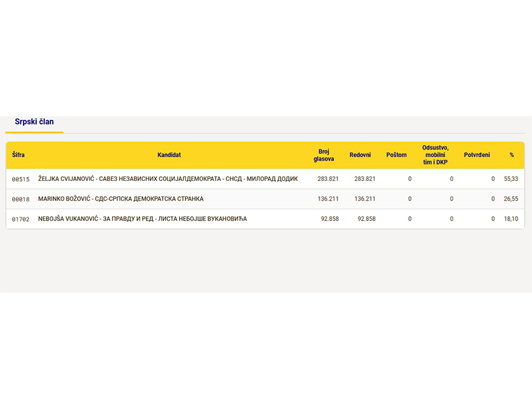Select the Kandidat column header
The image size is (532, 409).
(169, 155)
